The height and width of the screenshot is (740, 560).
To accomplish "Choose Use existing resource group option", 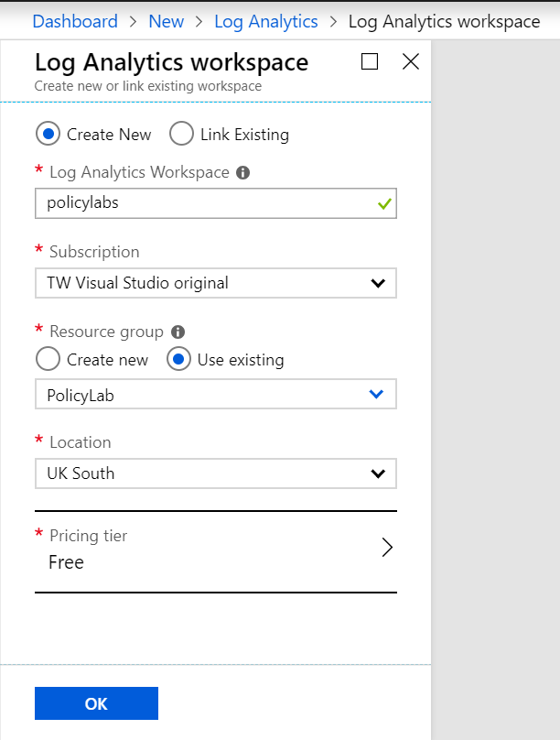I will (x=178, y=359).
